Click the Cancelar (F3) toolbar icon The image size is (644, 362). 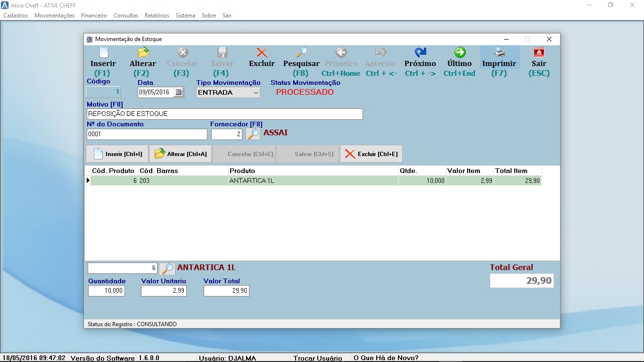[x=182, y=52]
